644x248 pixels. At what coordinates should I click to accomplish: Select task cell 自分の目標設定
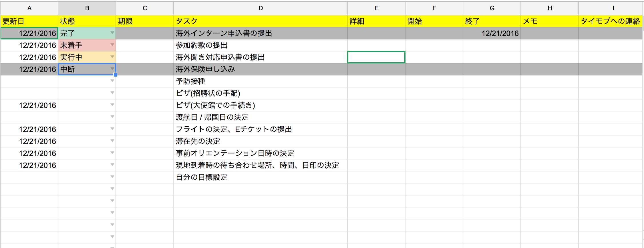(261, 177)
